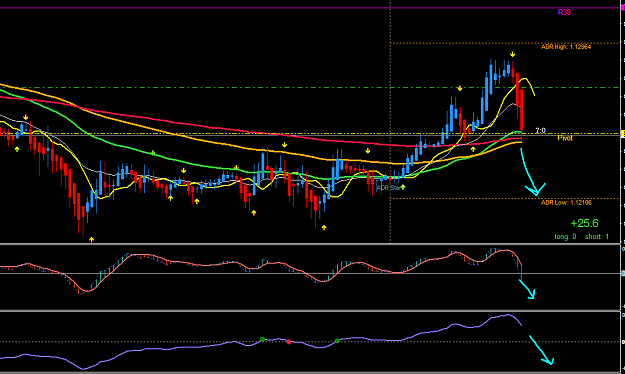Select the ADR High: 1.12964 label
This screenshot has height=374, width=625.
[566, 47]
